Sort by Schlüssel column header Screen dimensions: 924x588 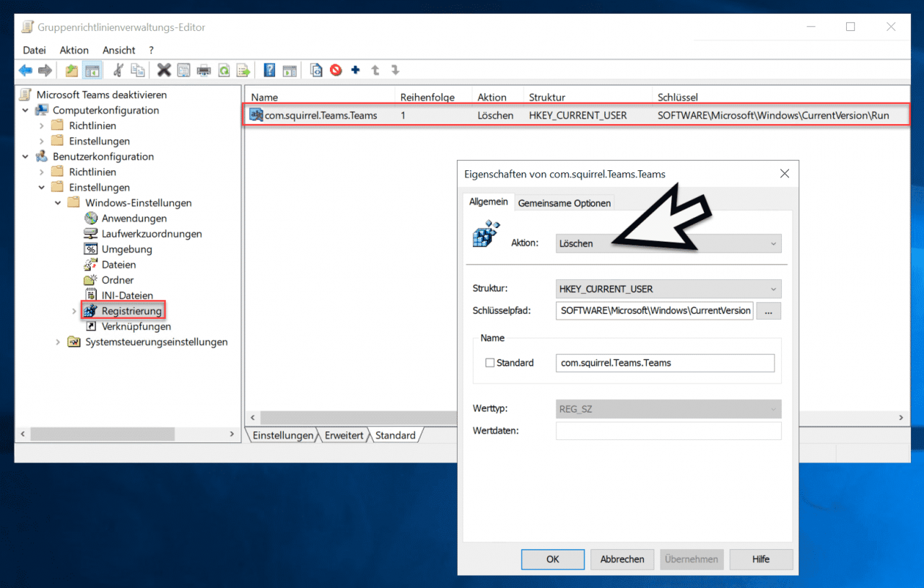pyautogui.click(x=780, y=97)
